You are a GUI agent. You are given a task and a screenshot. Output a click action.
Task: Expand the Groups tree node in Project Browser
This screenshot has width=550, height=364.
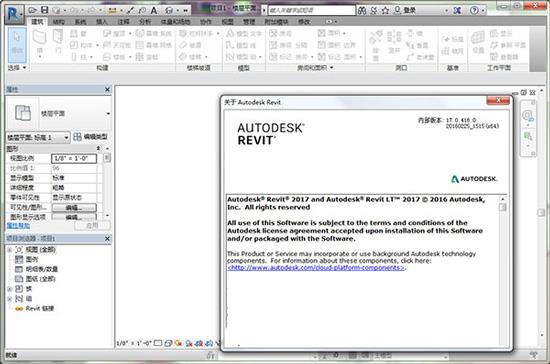click(x=9, y=299)
